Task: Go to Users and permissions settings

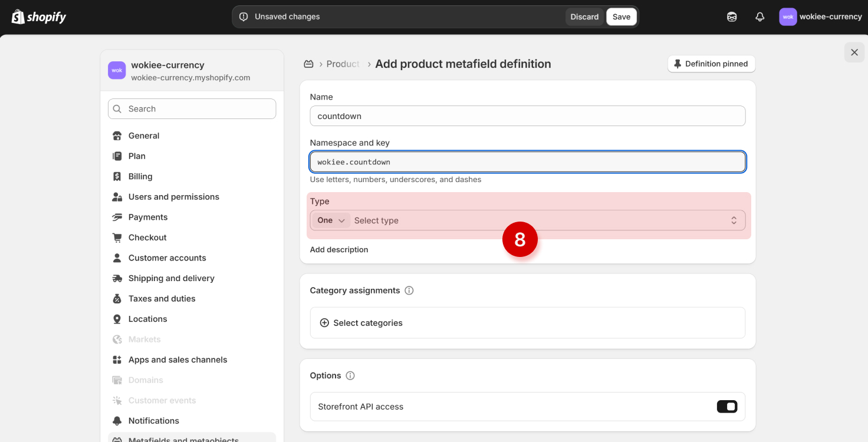Action: coord(173,197)
